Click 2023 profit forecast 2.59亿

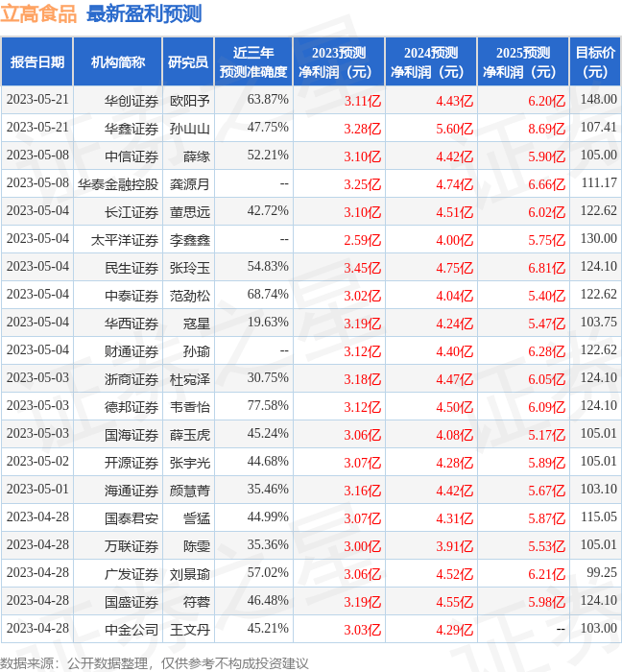click(x=363, y=240)
